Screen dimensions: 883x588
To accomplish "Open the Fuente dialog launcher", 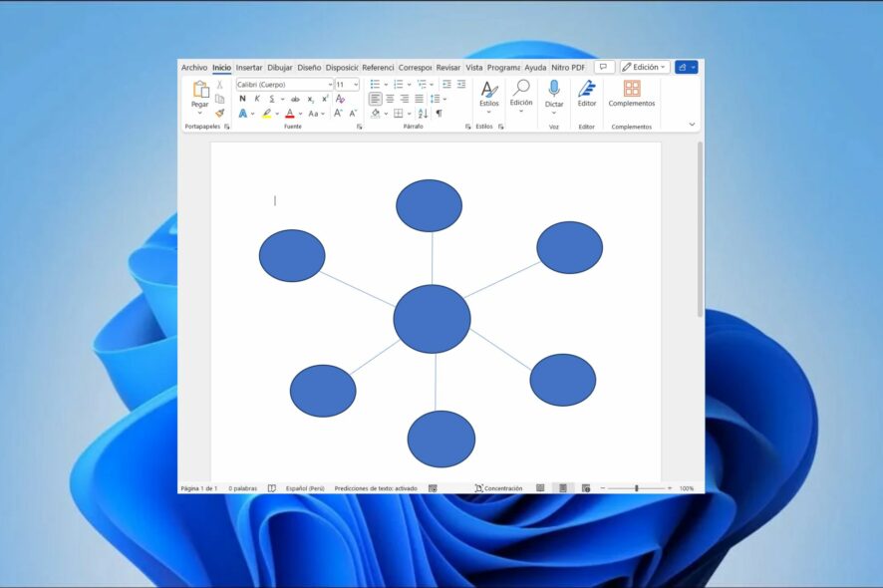I will coord(360,127).
